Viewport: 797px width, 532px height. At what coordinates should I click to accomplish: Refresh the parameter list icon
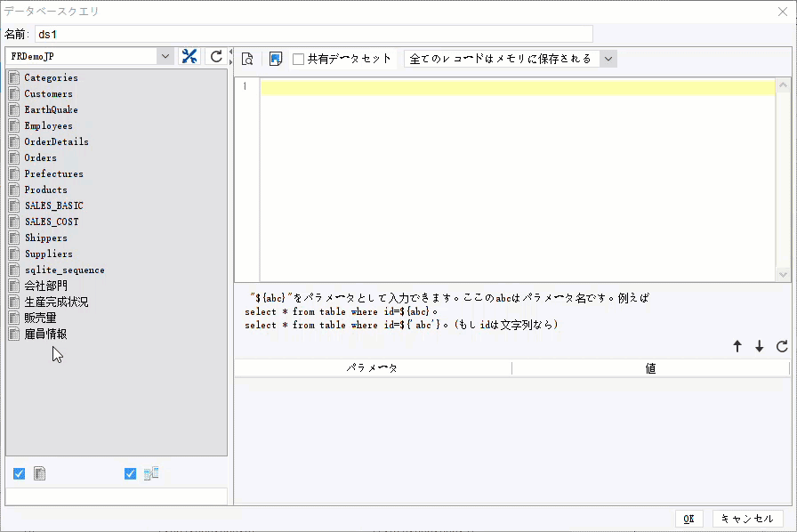pyautogui.click(x=782, y=346)
